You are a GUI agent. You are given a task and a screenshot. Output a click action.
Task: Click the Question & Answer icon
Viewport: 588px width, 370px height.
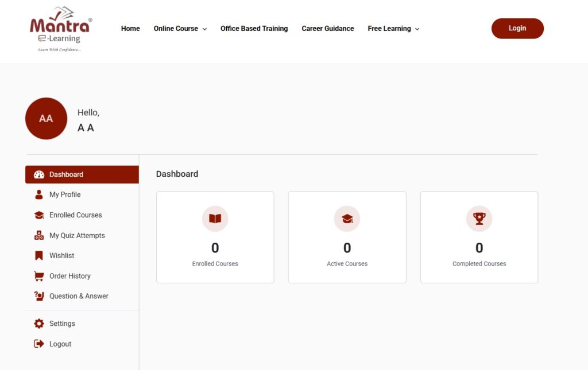tap(39, 297)
